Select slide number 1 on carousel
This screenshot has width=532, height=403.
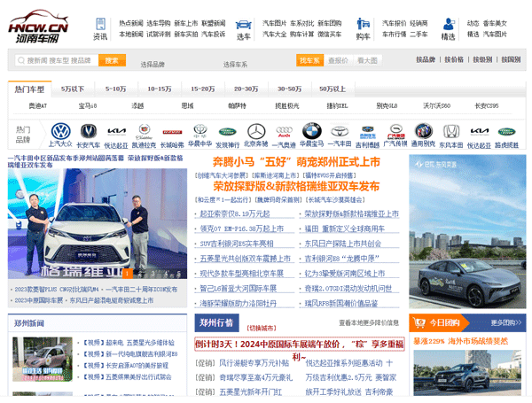pyautogui.click(x=128, y=273)
